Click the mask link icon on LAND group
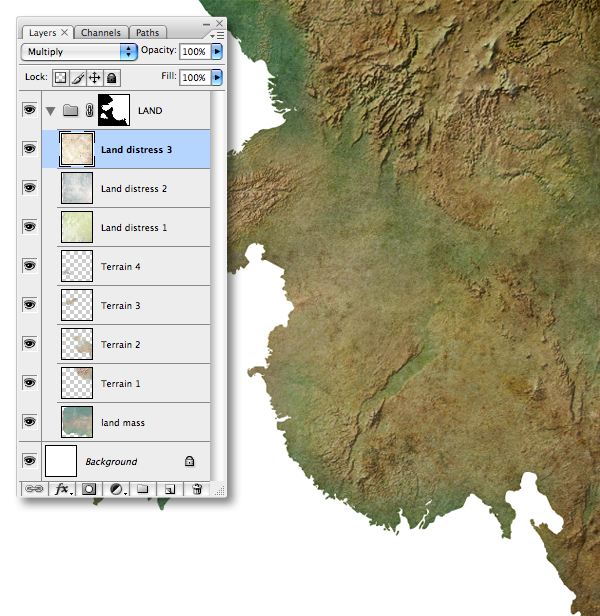 click(x=90, y=110)
